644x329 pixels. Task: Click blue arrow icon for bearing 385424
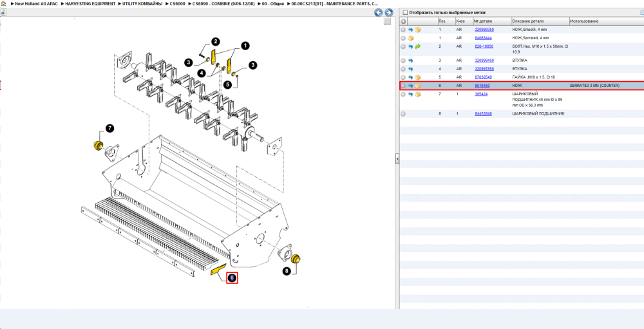[x=410, y=94]
